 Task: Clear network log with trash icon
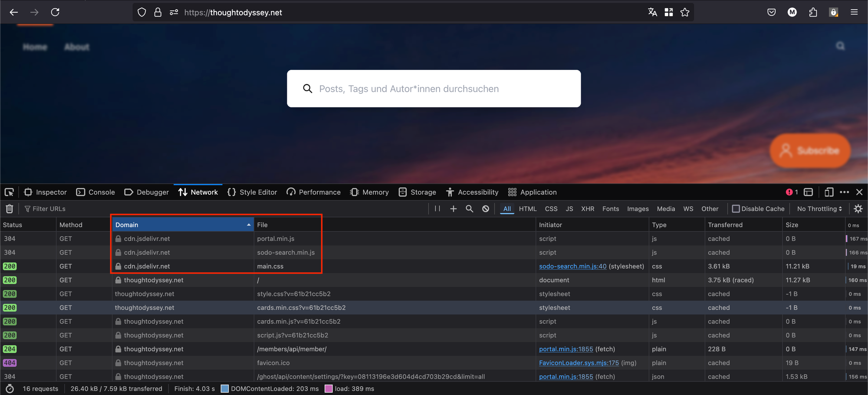point(10,209)
